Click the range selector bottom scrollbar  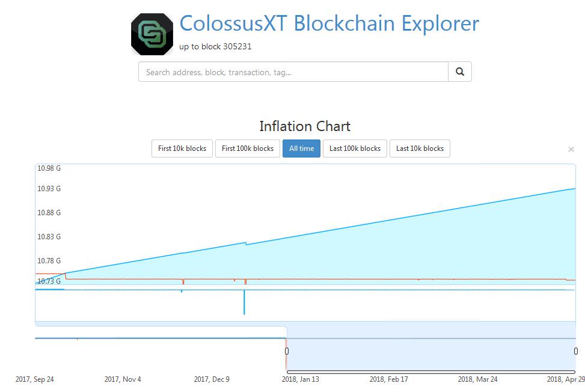tap(431, 372)
